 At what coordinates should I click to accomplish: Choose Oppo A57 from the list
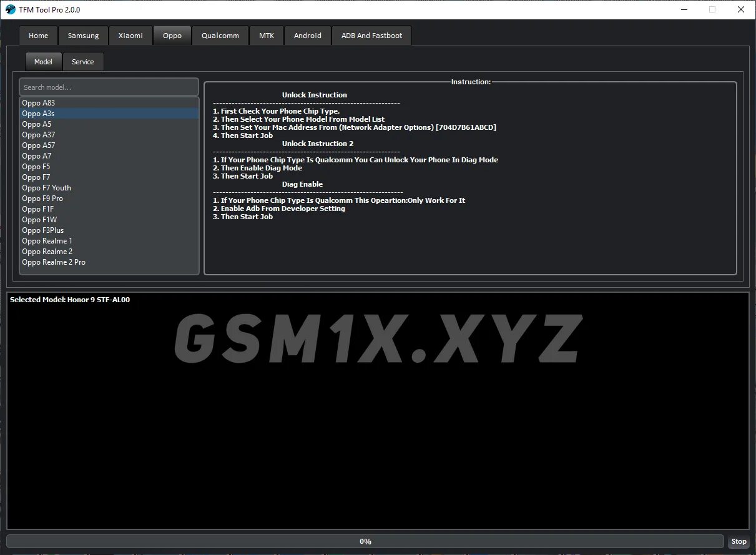[x=109, y=145]
